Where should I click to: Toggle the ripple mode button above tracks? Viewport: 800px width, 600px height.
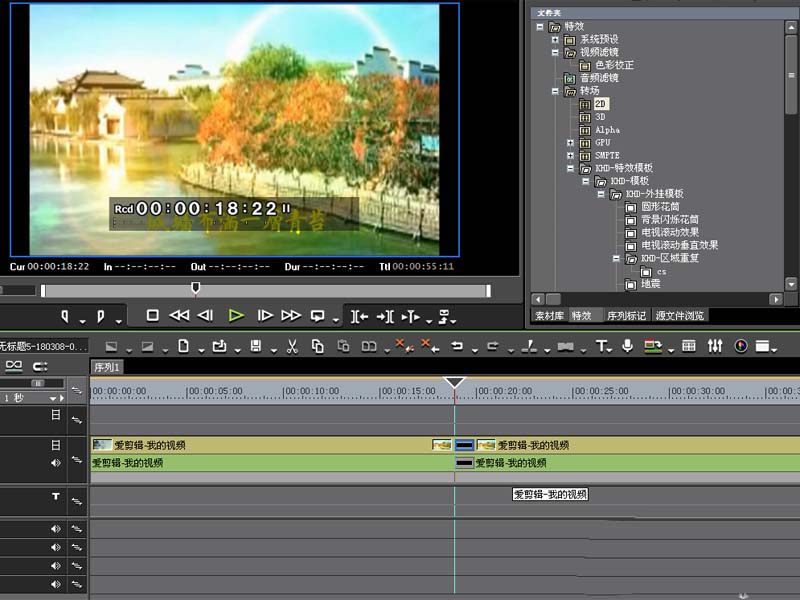tap(40, 366)
